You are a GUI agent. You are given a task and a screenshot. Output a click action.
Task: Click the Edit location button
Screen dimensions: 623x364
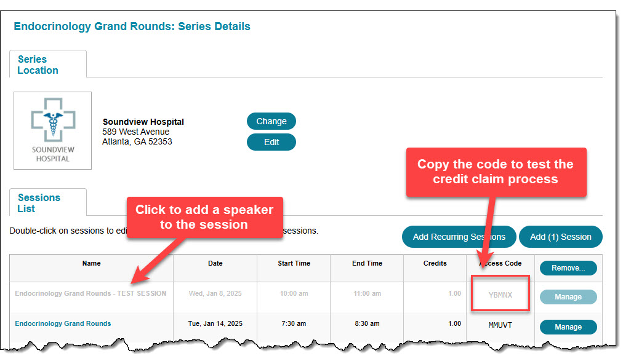pos(271,142)
